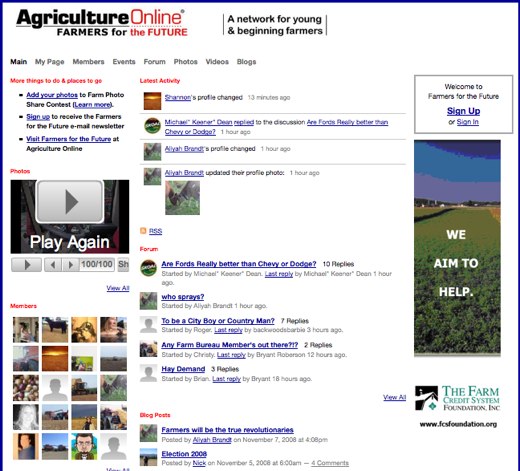The width and height of the screenshot is (520, 471).
Task: Open the updated profile photo thumbnail
Action: pyautogui.click(x=182, y=198)
